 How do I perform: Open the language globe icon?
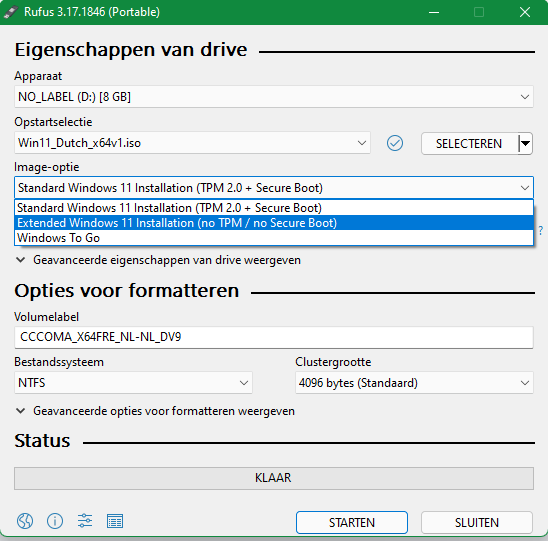(x=25, y=521)
